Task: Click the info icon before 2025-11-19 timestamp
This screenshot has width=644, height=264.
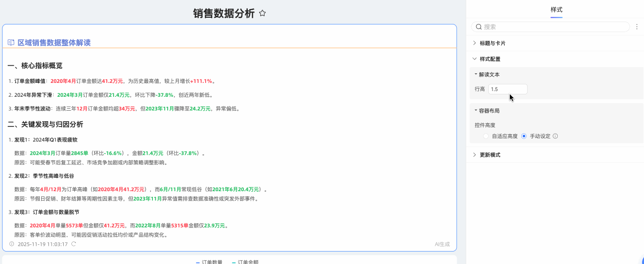Action: coord(12,244)
